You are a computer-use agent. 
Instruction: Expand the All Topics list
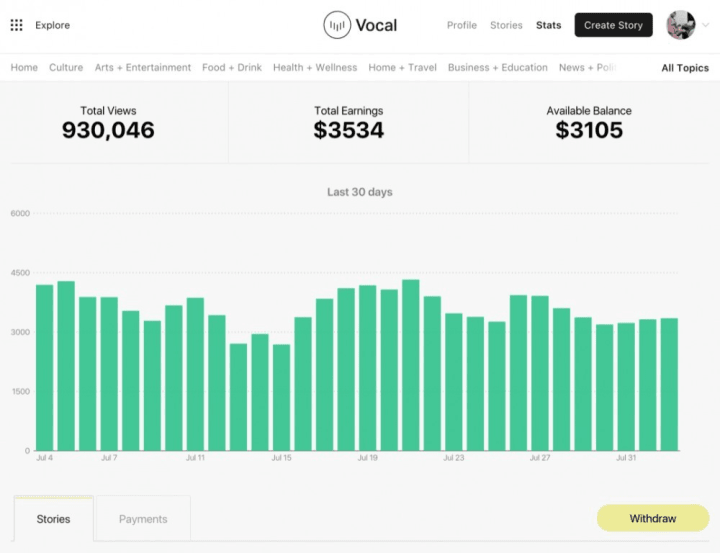pos(685,68)
